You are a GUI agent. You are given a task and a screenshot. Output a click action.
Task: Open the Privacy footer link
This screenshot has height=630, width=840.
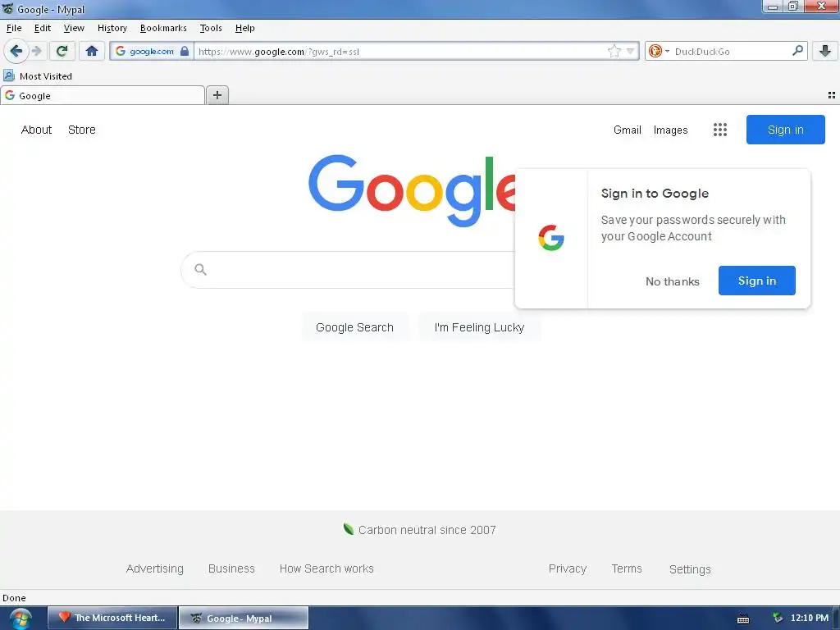pyautogui.click(x=568, y=569)
